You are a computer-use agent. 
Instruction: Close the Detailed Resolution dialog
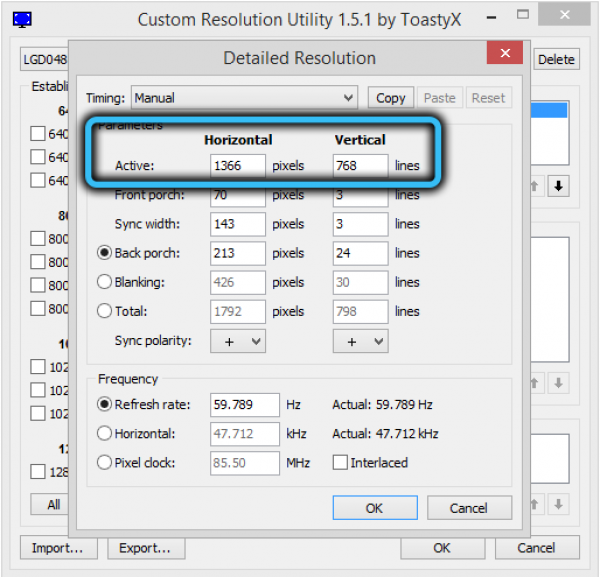(x=505, y=53)
